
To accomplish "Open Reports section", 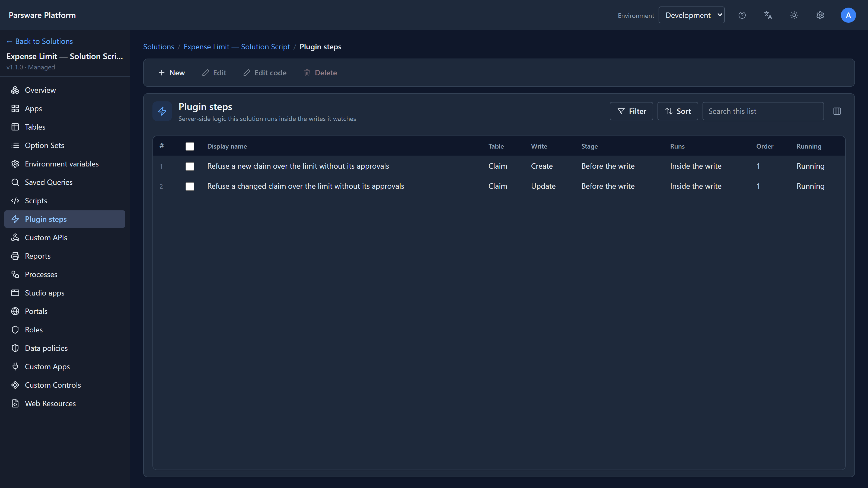I will [65, 256].
